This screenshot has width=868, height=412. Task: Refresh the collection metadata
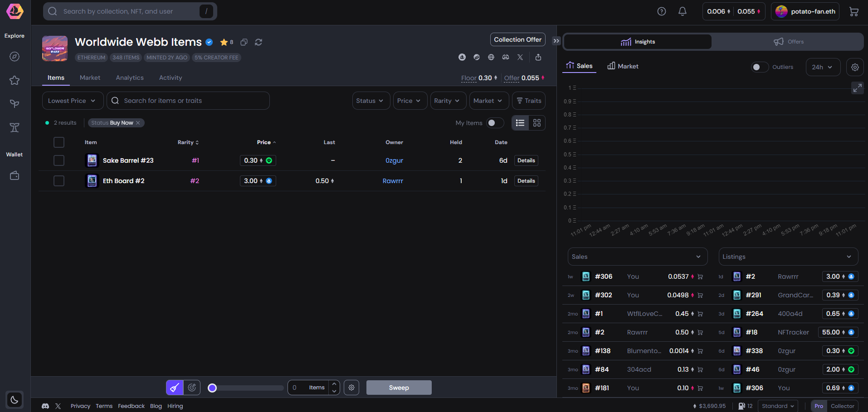258,42
